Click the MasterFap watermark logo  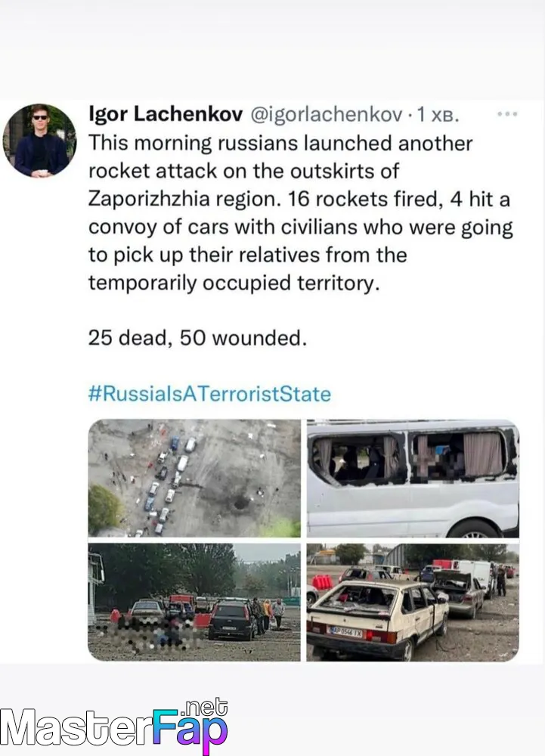[x=114, y=726]
